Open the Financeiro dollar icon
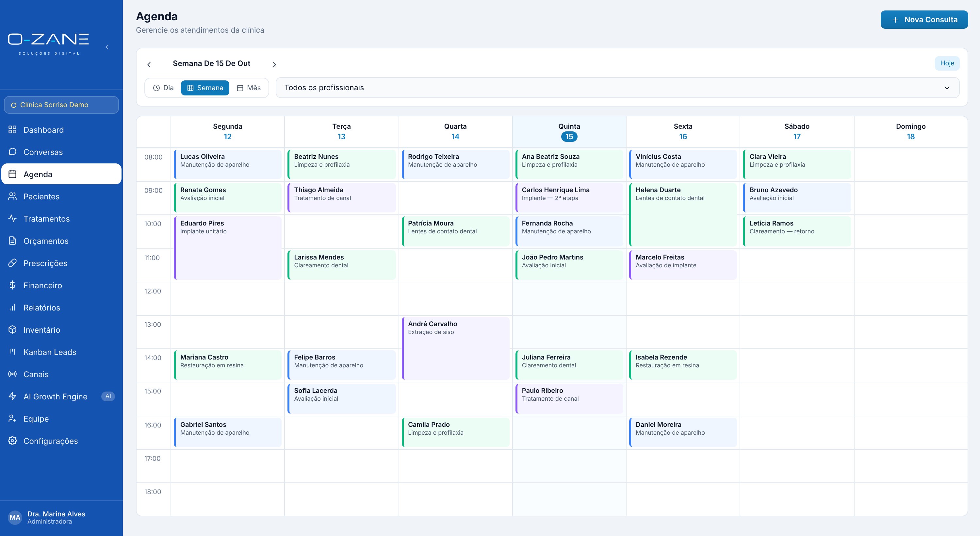The height and width of the screenshot is (536, 980). (x=12, y=285)
